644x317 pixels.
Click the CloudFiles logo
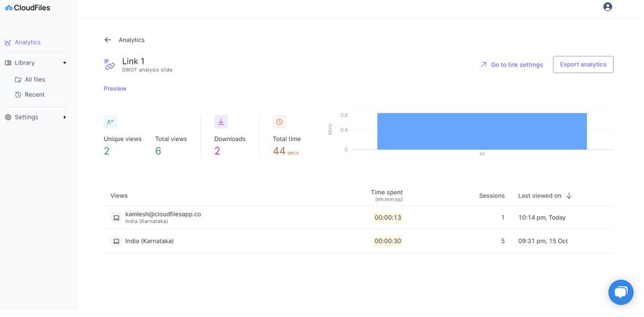tap(28, 8)
